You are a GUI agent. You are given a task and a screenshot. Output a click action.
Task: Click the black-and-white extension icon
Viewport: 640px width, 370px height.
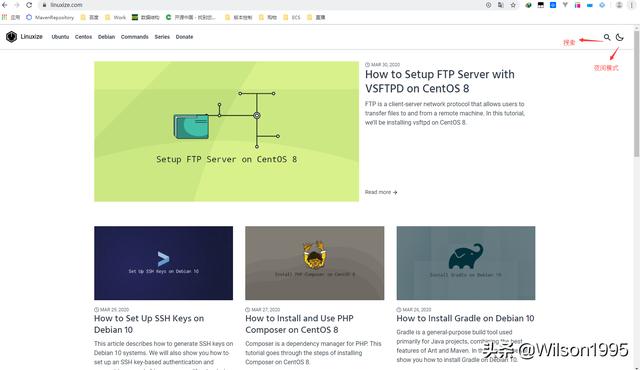click(x=541, y=5)
